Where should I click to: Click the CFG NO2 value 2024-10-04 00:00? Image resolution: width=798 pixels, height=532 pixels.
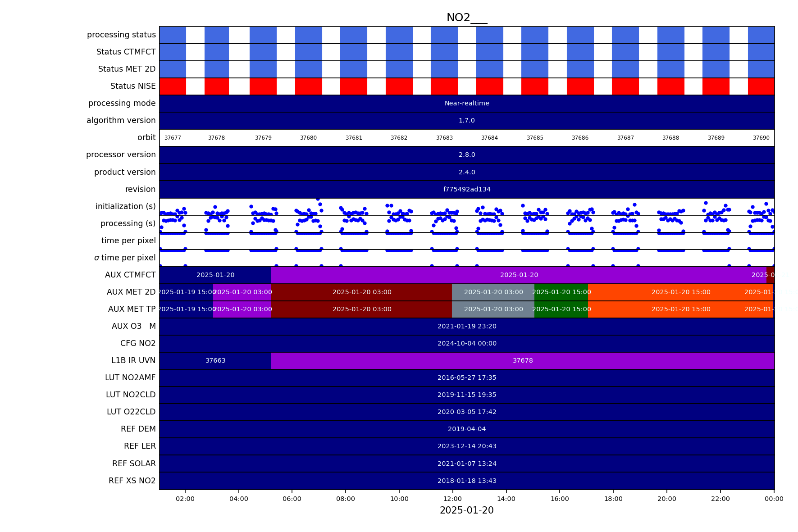[x=466, y=344]
